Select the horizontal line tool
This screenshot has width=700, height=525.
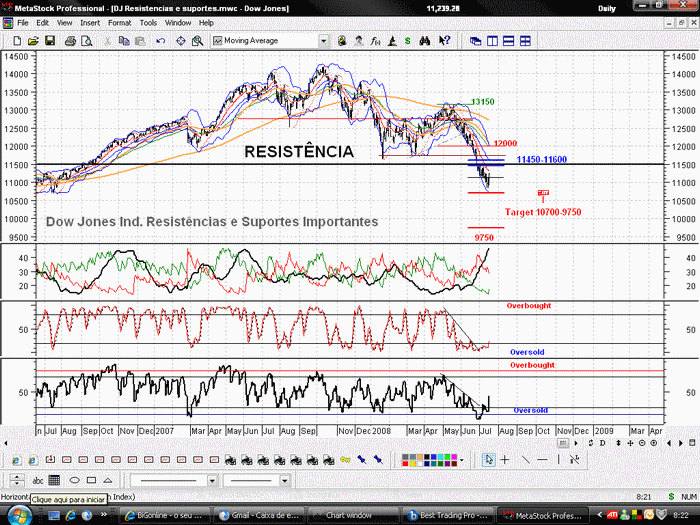(542, 459)
